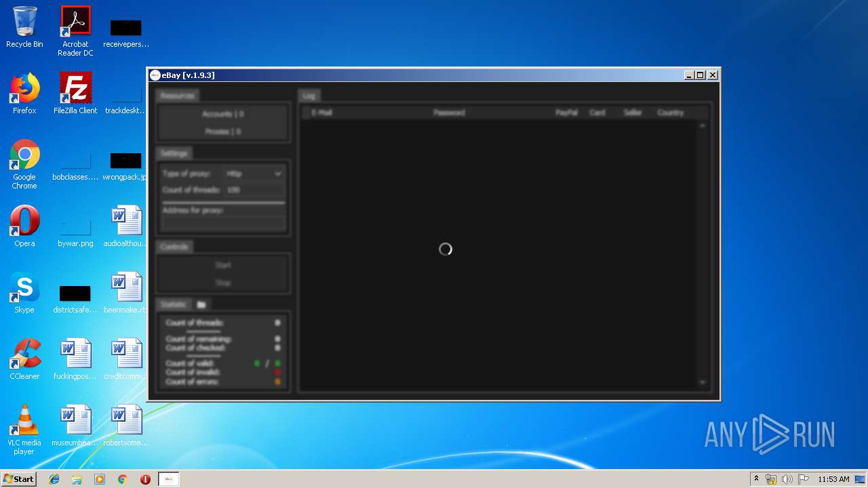Open Windows Media Player from the taskbar
Viewport: 868px width, 488px height.
(100, 479)
